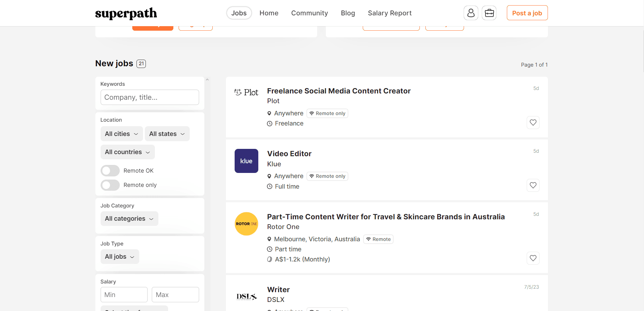This screenshot has height=311, width=644.
Task: Save the Freelance Social Media Content Creator job
Action: coord(533,122)
